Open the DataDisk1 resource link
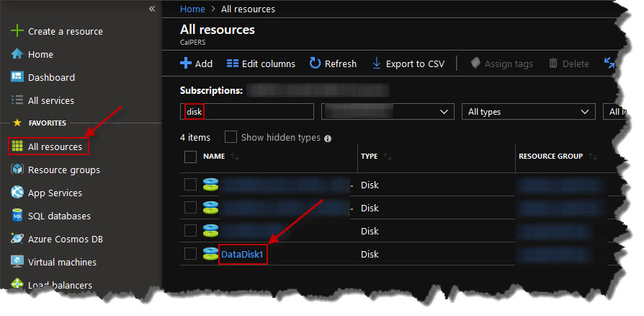This screenshot has height=316, width=644. [242, 254]
